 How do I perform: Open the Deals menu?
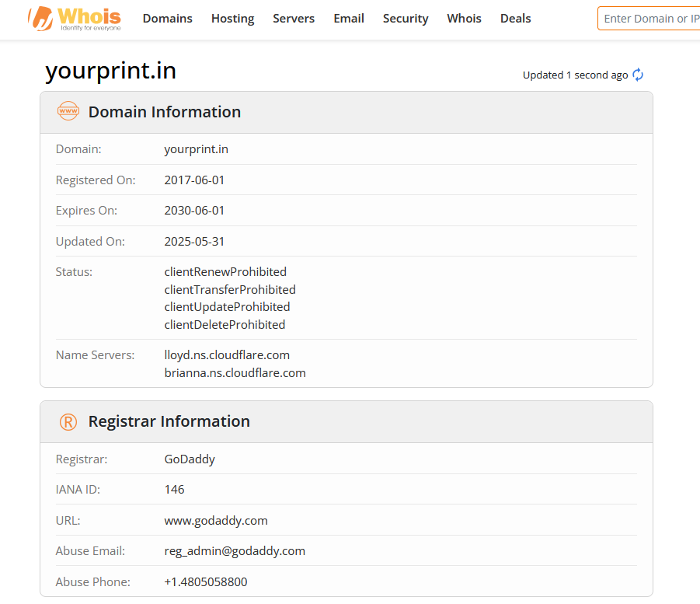click(x=516, y=19)
